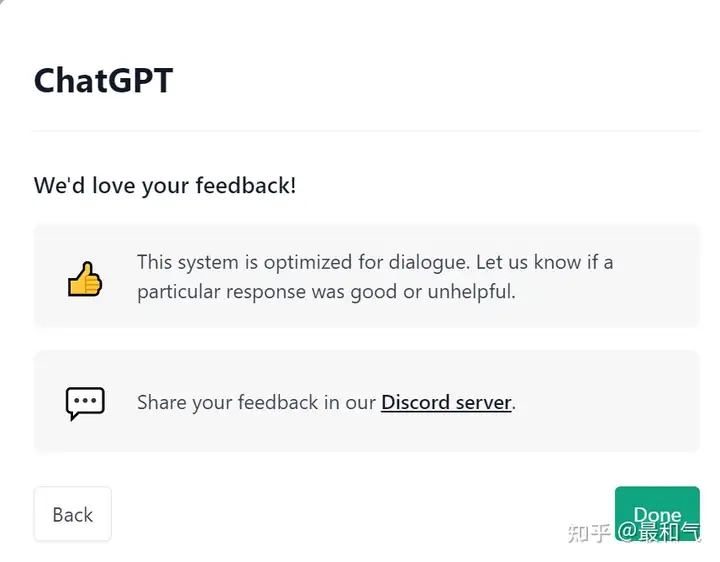Click the thumbs-up emoji icon
Screen dimensions: 720x562
click(x=85, y=279)
